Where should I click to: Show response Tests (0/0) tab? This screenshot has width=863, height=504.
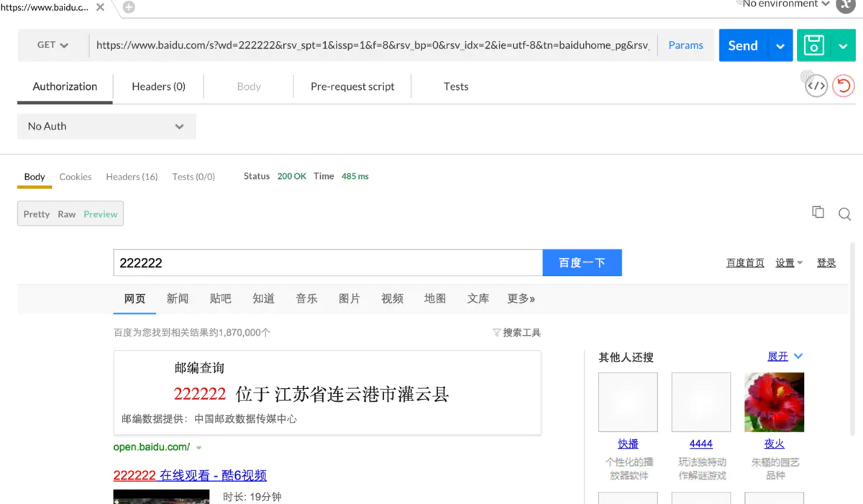193,177
